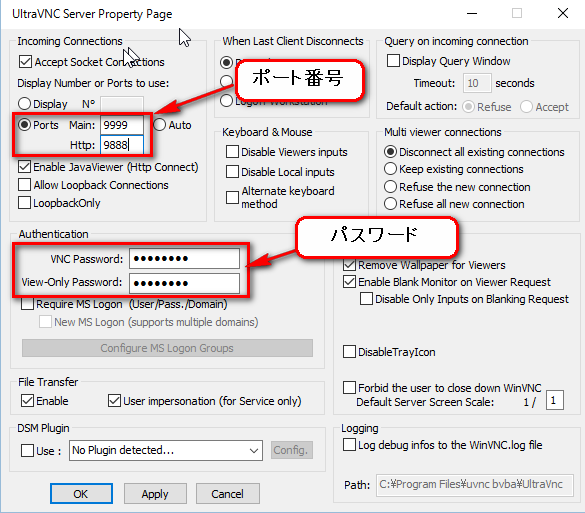
Task: Select Disconnect all existing connections
Action: pyautogui.click(x=390, y=152)
